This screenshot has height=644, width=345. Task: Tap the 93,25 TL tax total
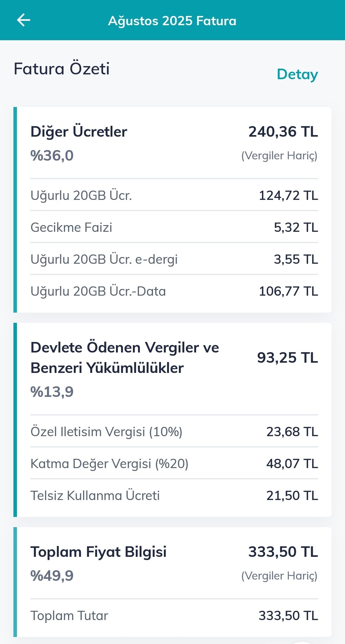coord(287,358)
